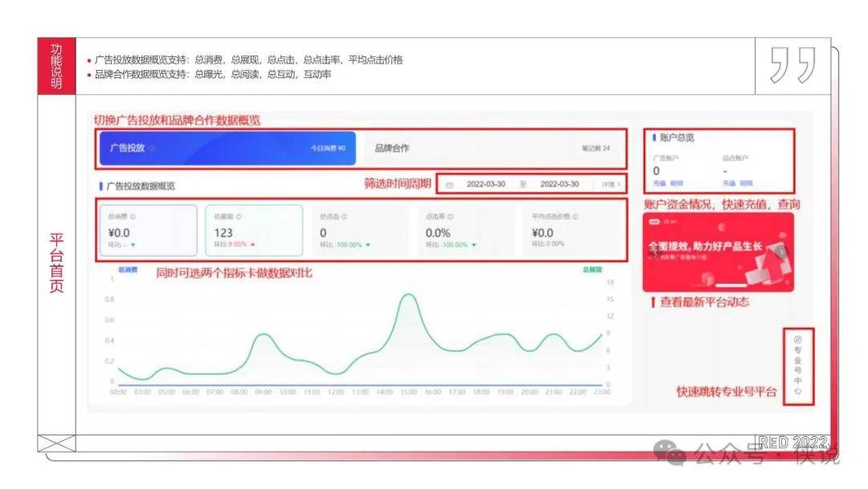The width and height of the screenshot is (868, 489).
Task: Open the 专业号中心 side button
Action: tap(798, 366)
